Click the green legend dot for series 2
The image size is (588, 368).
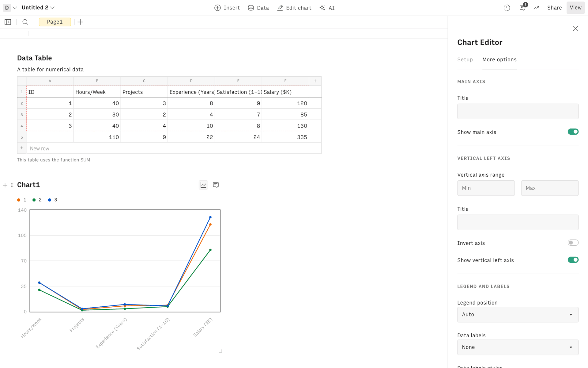(34, 200)
